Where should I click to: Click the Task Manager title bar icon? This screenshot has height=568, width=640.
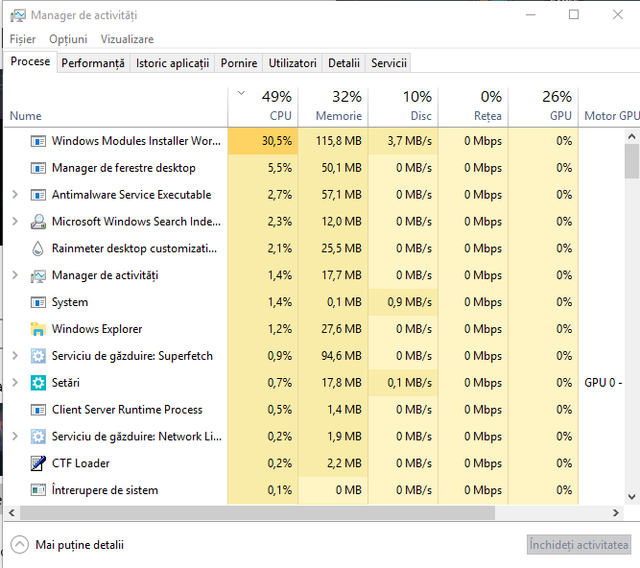[x=18, y=16]
